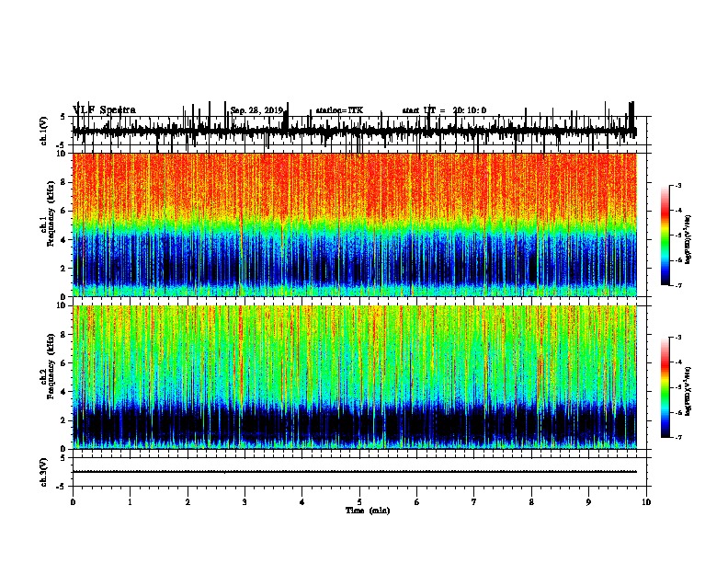Click the ch.1 colorbar log(PSD) unit label
The image size is (728, 563).
[x=688, y=240]
